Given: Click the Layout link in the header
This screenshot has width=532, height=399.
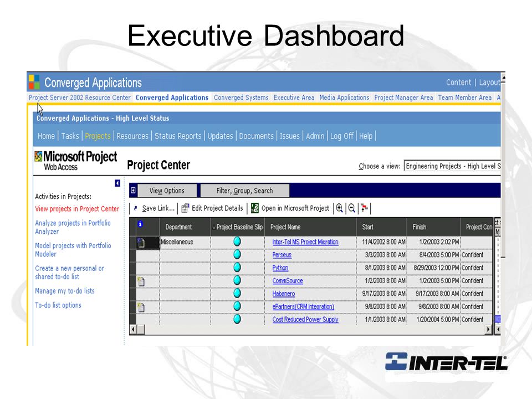Looking at the screenshot, I should pos(489,83).
